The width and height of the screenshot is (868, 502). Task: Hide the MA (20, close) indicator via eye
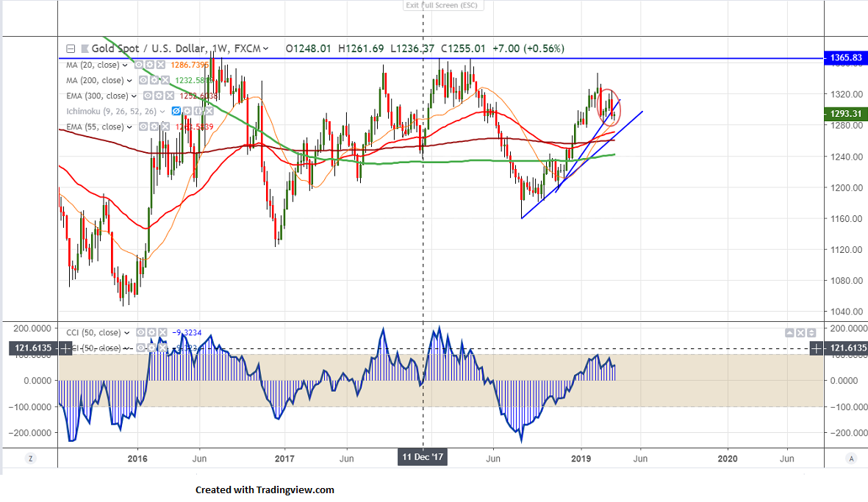139,65
